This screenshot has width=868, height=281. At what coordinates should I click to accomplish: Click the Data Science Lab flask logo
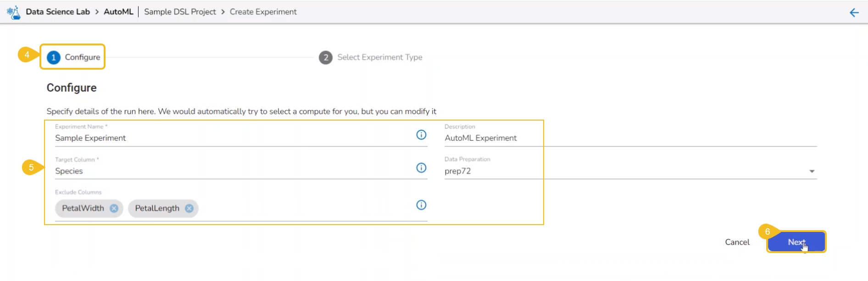(x=14, y=12)
